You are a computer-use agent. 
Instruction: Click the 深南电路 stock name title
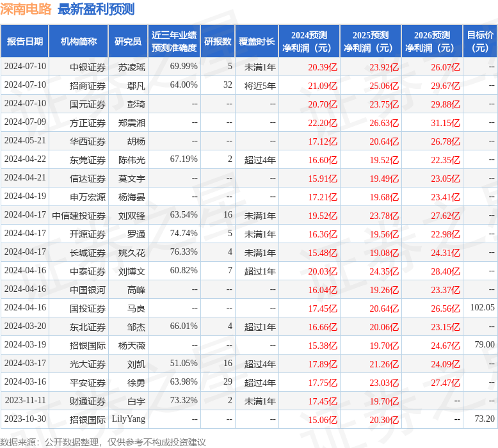[x=26, y=9]
